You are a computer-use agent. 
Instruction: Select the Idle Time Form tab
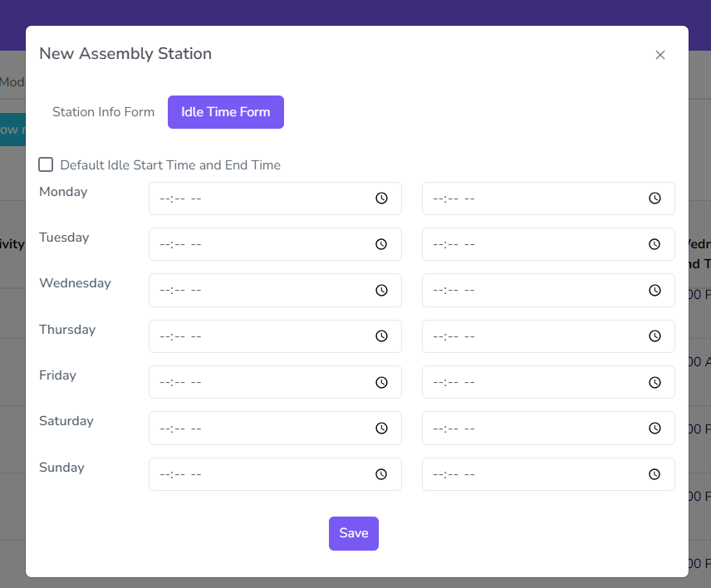coord(226,112)
